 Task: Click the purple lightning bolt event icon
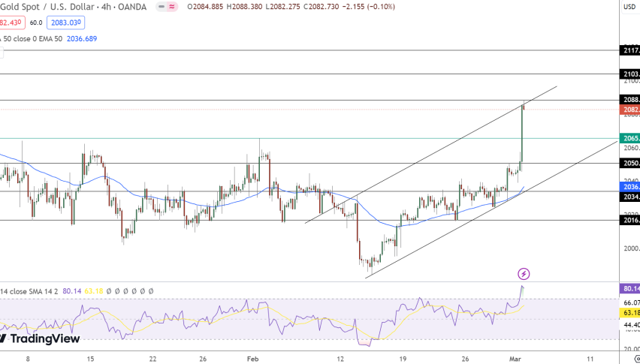pos(524,274)
